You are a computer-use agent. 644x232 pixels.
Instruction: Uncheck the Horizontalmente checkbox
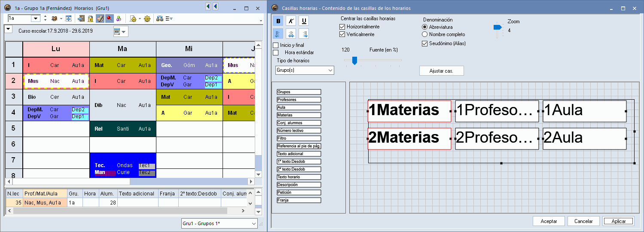[342, 27]
